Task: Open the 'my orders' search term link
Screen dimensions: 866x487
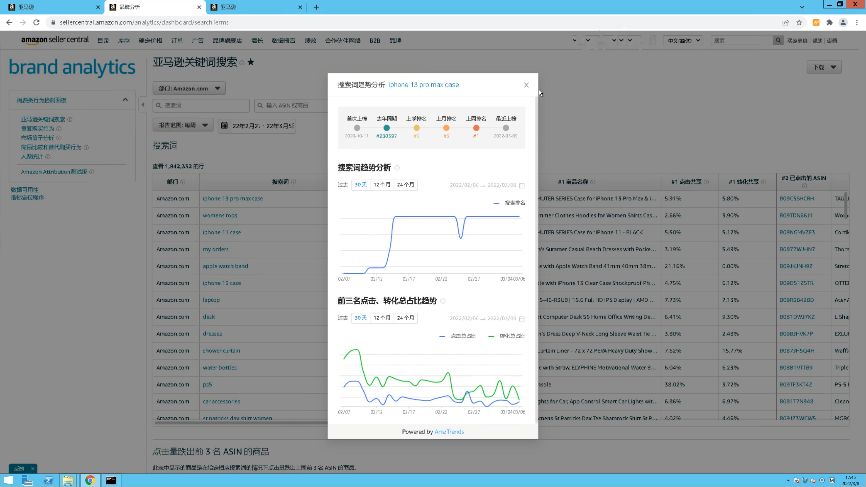Action: click(x=215, y=249)
